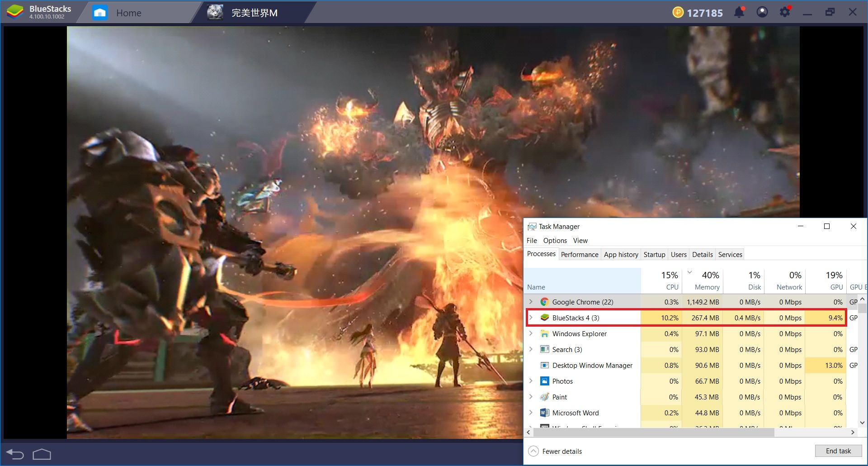Screen dimensions: 868x466
Task: Expand the Windows Explorer process
Action: (531, 333)
